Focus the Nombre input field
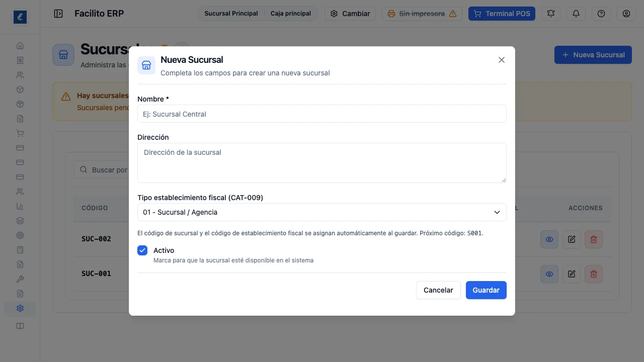 point(322,114)
